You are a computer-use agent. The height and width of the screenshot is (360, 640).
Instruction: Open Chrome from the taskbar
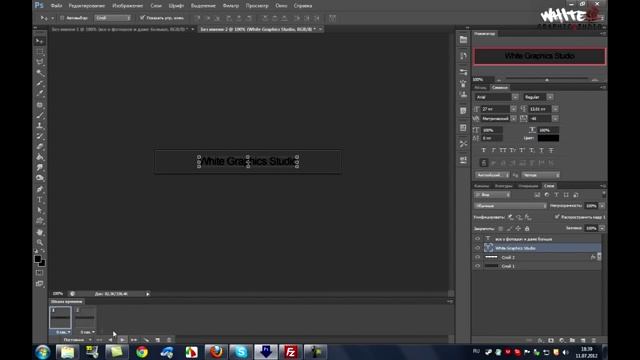142,352
